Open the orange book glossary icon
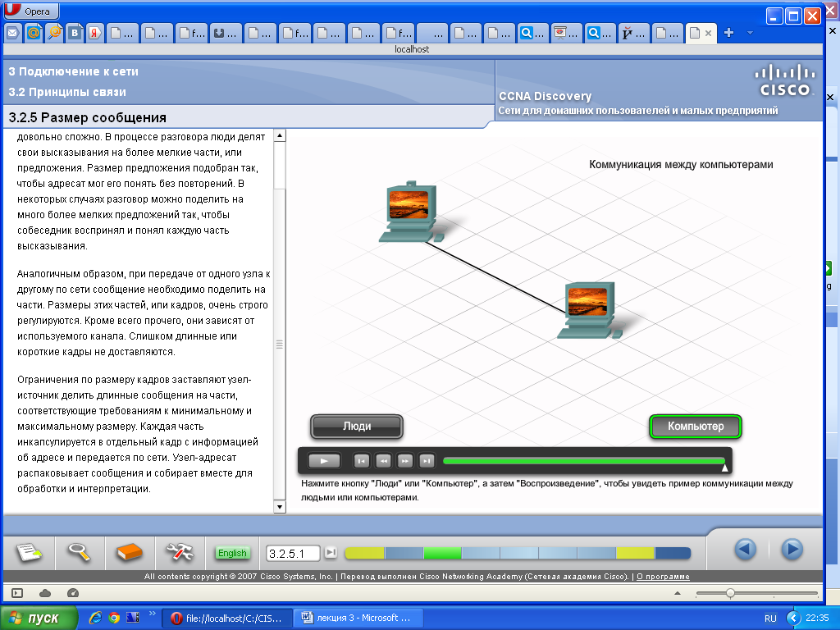Viewport: 840px width, 630px height. click(129, 552)
